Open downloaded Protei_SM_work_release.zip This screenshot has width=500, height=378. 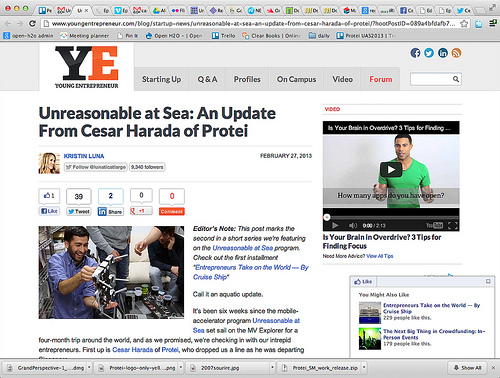click(x=320, y=368)
